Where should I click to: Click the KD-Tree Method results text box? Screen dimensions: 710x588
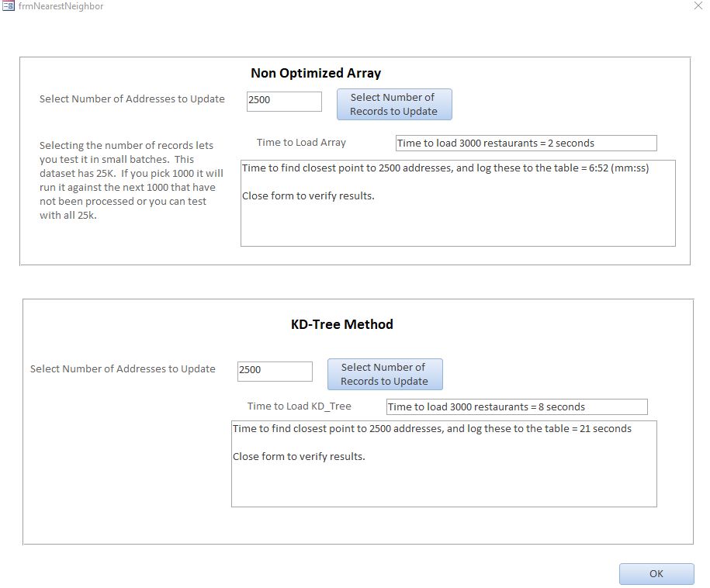(x=444, y=464)
